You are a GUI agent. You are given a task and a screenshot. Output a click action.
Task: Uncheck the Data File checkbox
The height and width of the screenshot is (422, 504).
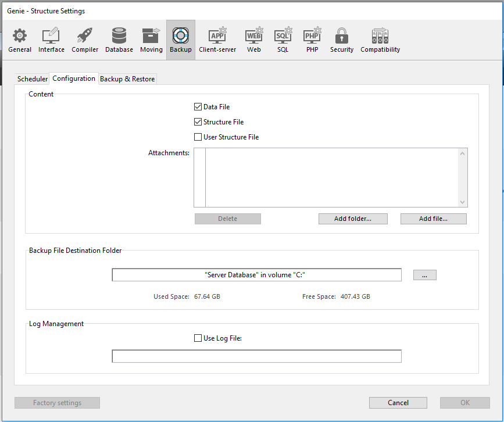pos(198,106)
